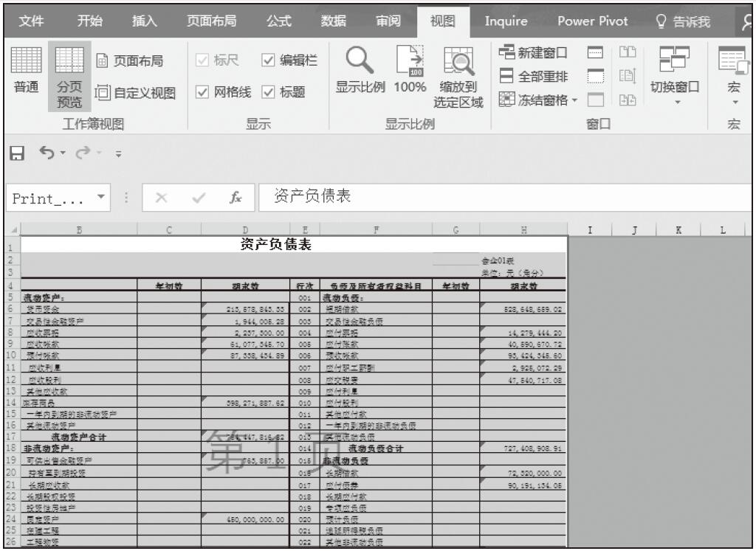
Task: Open Custom Views (自定义视图)
Action: click(136, 92)
